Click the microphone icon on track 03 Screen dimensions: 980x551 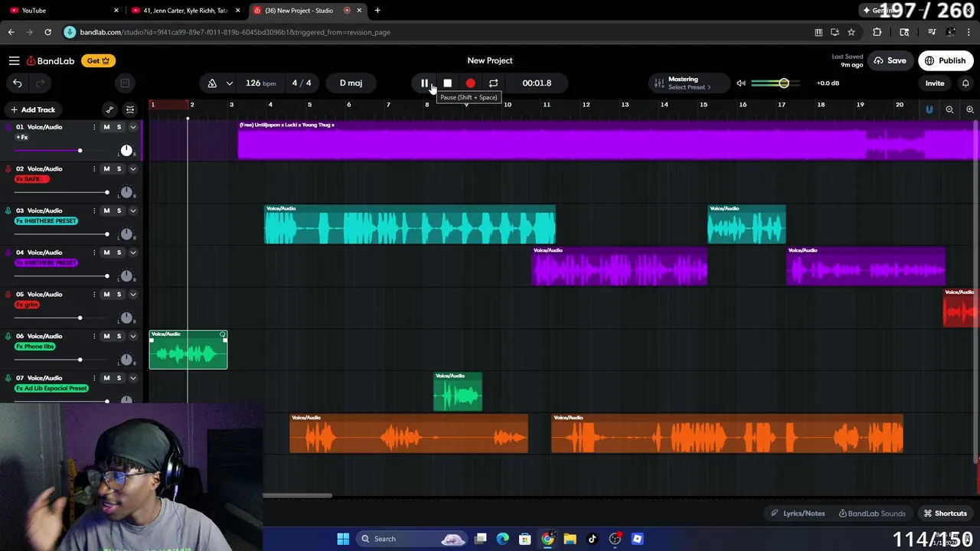(x=8, y=210)
